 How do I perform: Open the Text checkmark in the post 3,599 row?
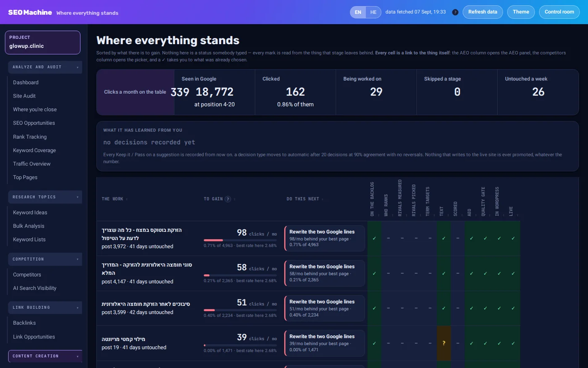[x=444, y=308]
